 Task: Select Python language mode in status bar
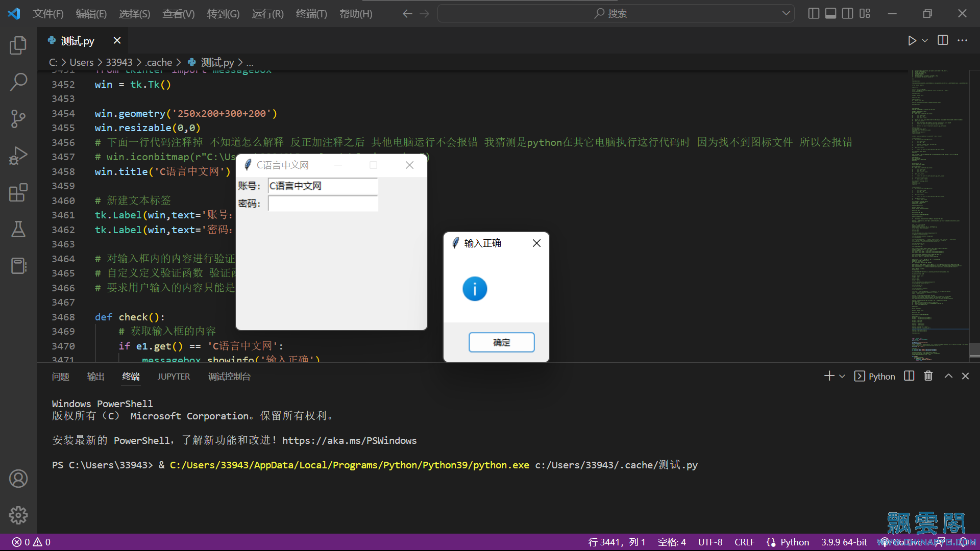[x=794, y=542]
